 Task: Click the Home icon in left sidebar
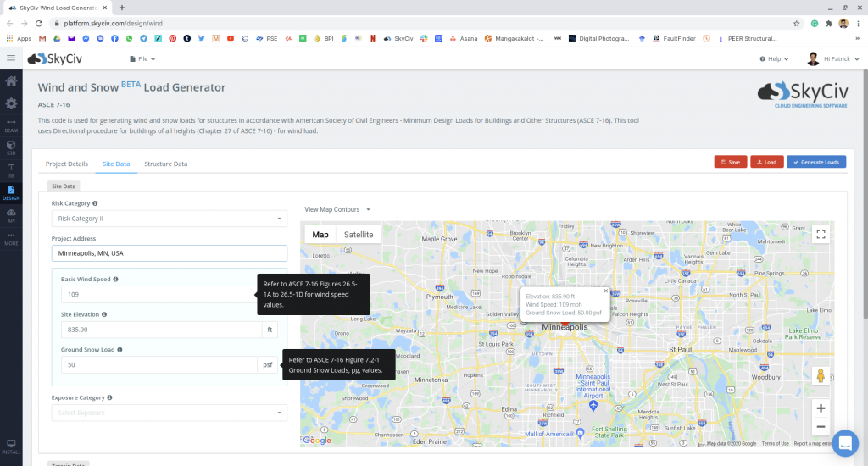(11, 81)
